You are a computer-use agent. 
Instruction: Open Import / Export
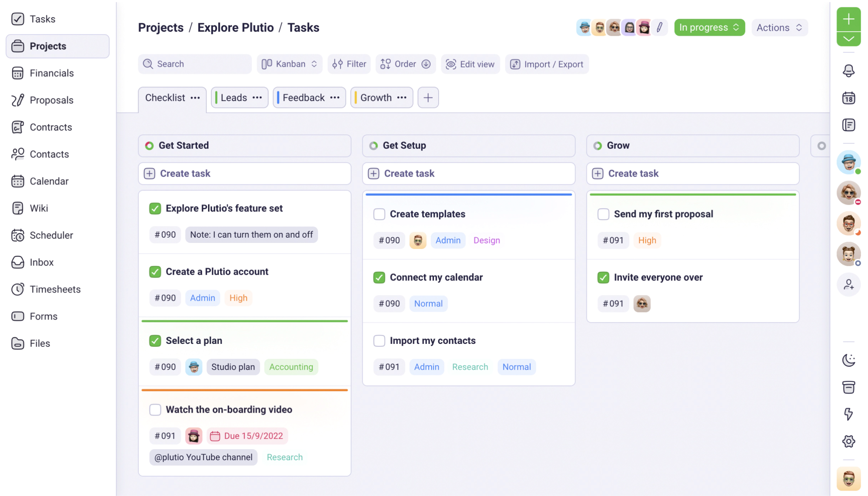pos(546,64)
